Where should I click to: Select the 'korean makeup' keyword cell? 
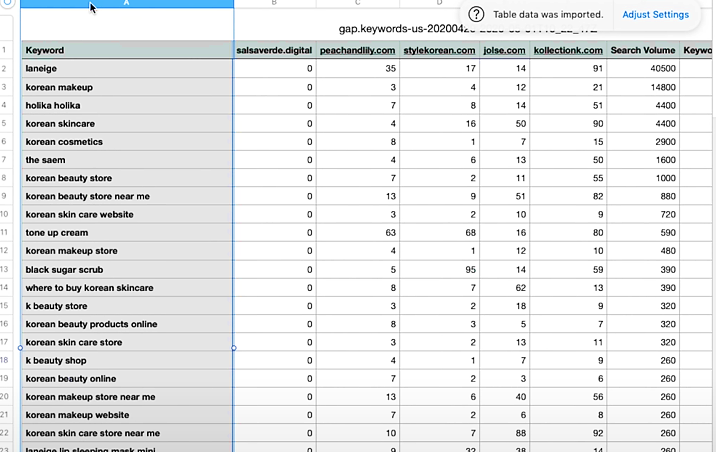click(x=127, y=87)
